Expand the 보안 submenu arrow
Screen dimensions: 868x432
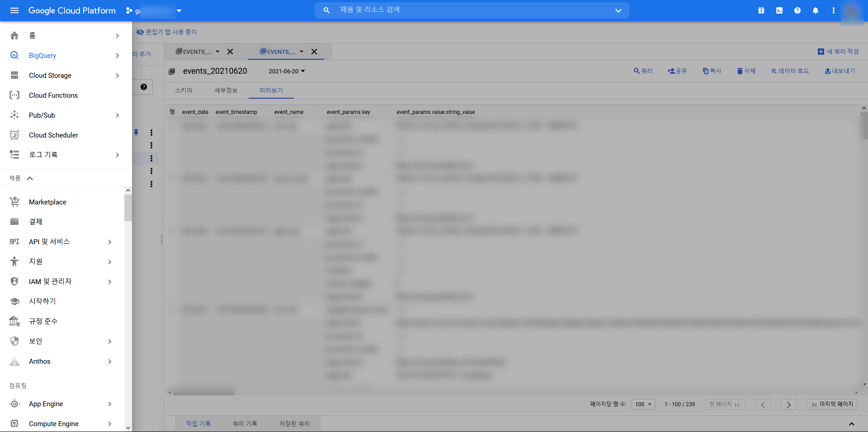(x=110, y=342)
